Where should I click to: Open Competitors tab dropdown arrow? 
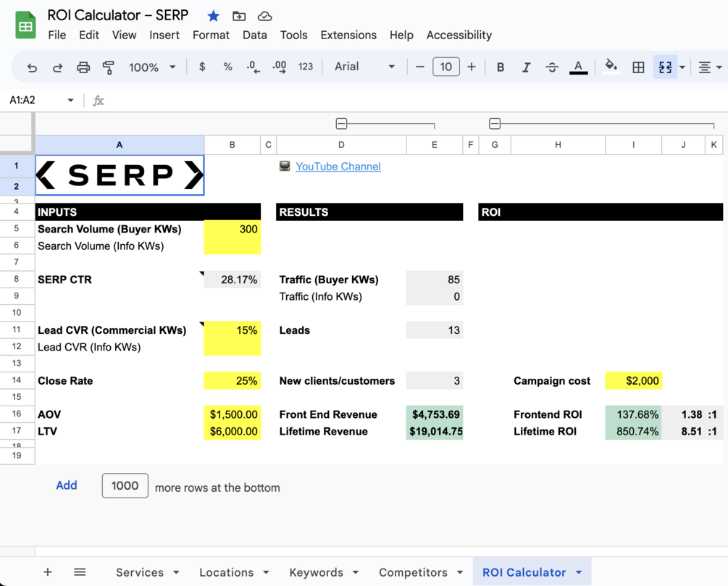tap(460, 572)
